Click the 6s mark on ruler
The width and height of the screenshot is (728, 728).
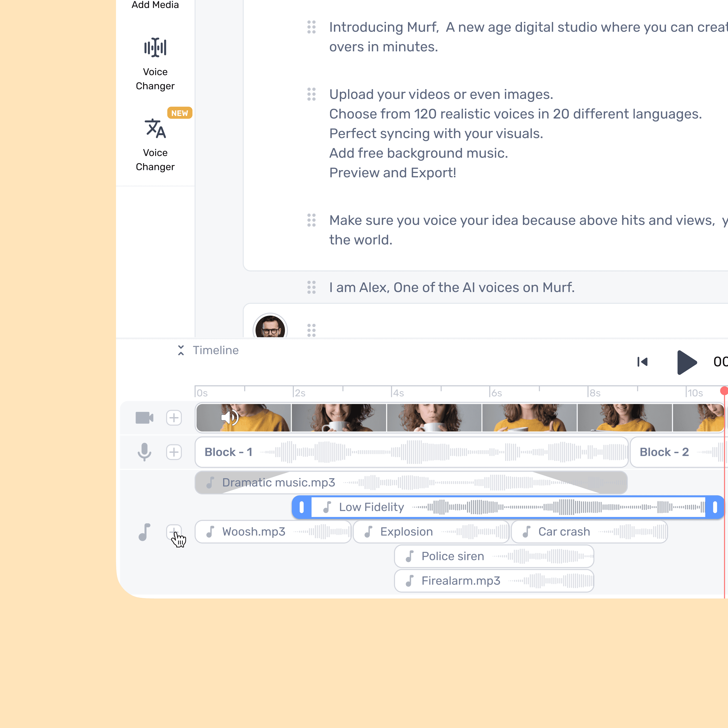pyautogui.click(x=497, y=393)
